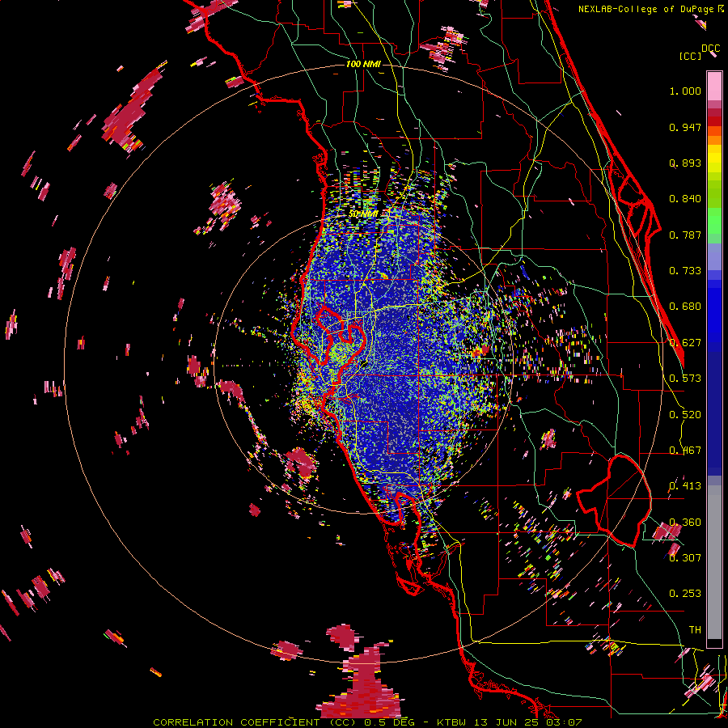Click the 0.947 scale value
Image resolution: width=728 pixels, height=728 pixels.
pyautogui.click(x=685, y=127)
